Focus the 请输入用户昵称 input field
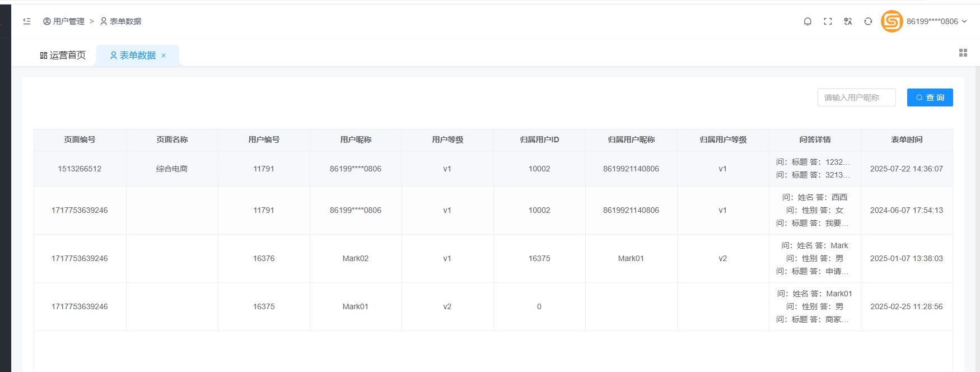The height and width of the screenshot is (372, 980). pyautogui.click(x=856, y=97)
